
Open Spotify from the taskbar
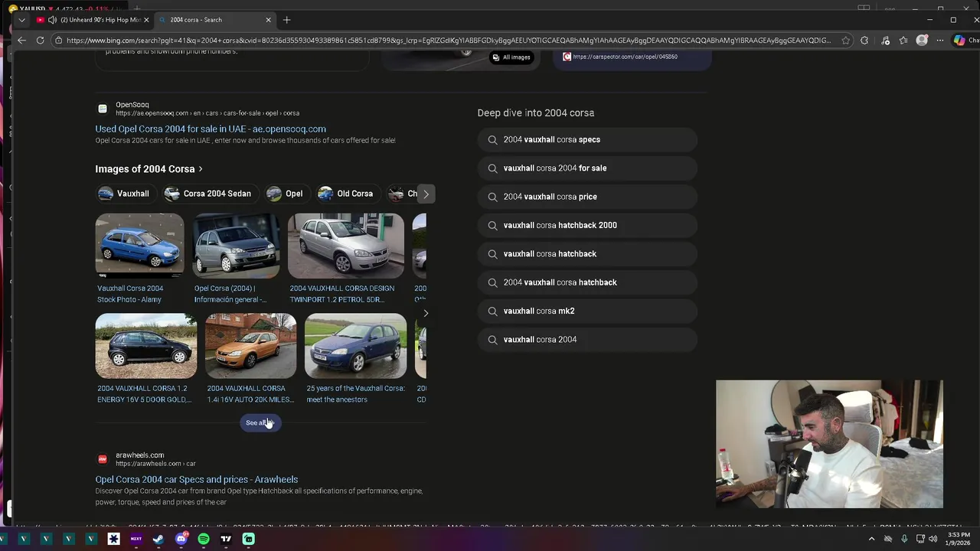coord(204,540)
